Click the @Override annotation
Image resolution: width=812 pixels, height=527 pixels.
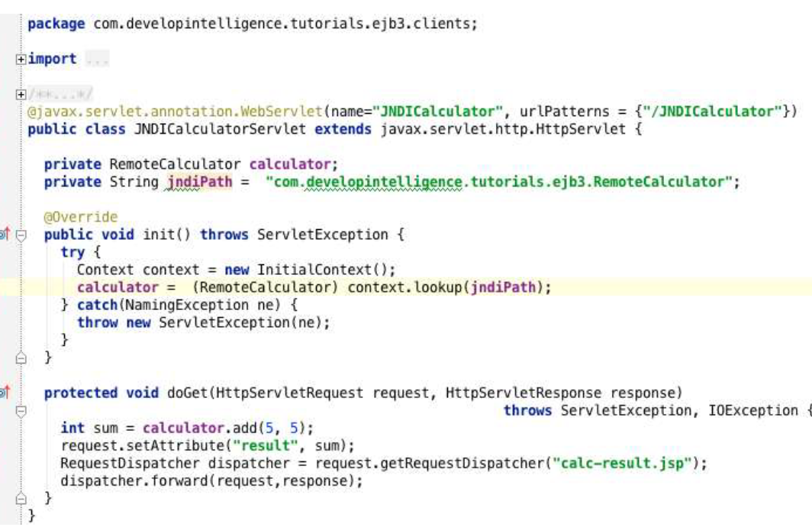pyautogui.click(x=81, y=217)
